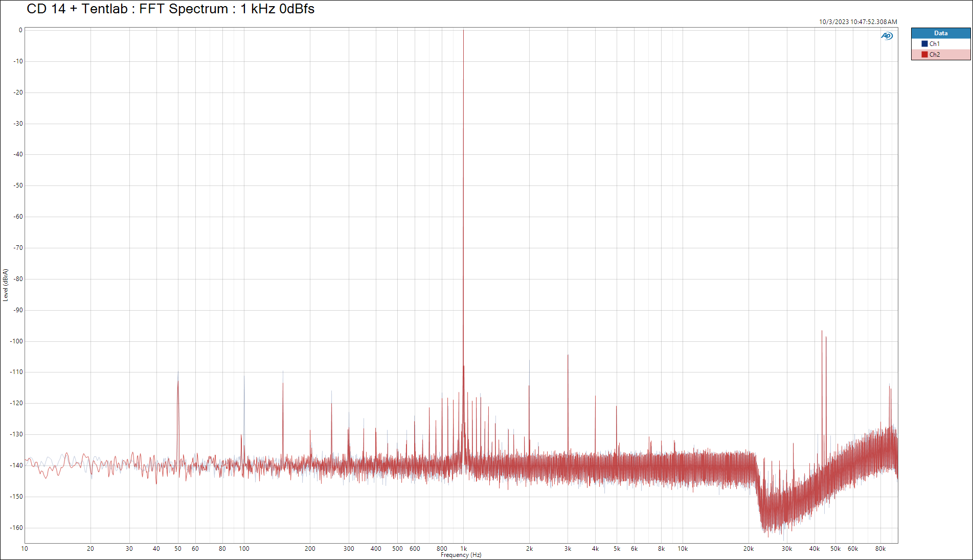Click the -100 tick label on level axis
Viewport: 973px width, 560px height.
(16, 341)
